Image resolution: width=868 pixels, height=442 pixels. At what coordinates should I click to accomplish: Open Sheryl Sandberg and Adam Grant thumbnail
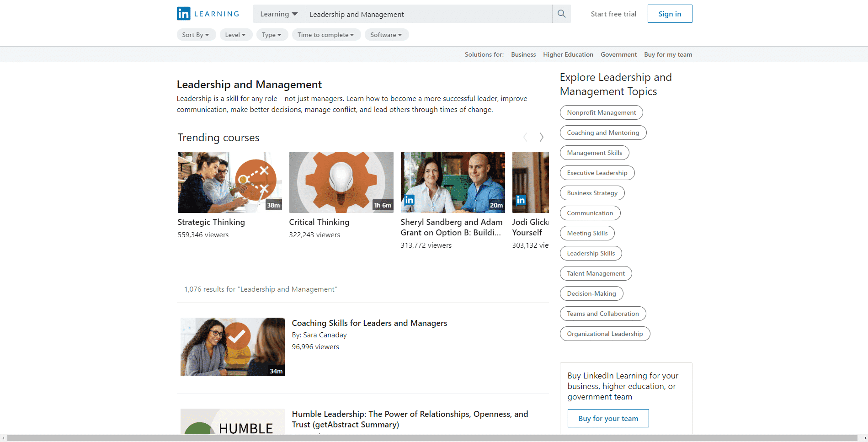click(x=453, y=182)
